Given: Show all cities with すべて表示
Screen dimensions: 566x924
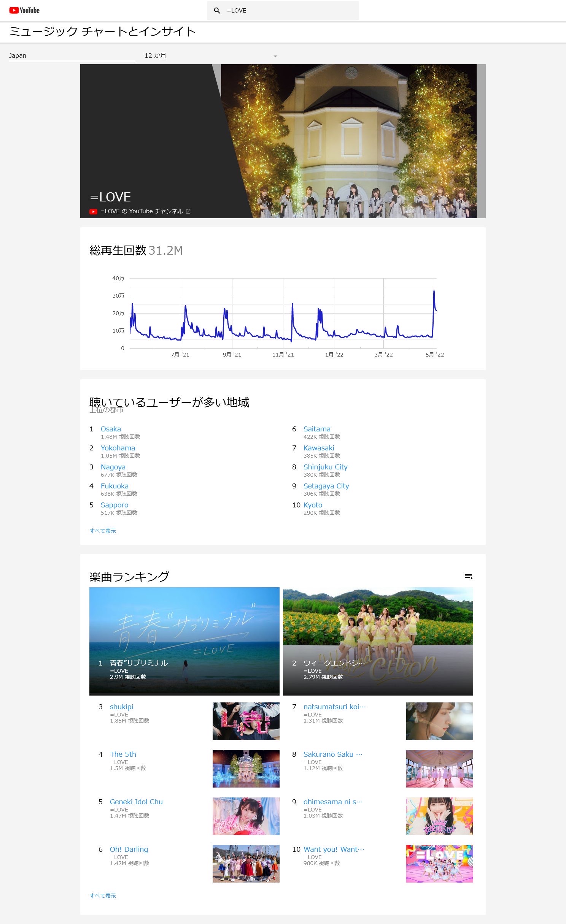Looking at the screenshot, I should [103, 531].
